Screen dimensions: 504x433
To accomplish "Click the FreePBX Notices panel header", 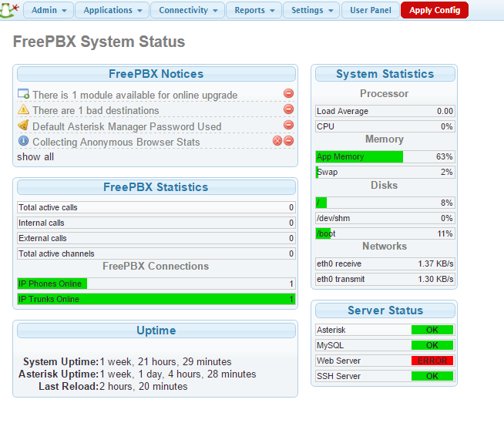I will click(x=156, y=74).
